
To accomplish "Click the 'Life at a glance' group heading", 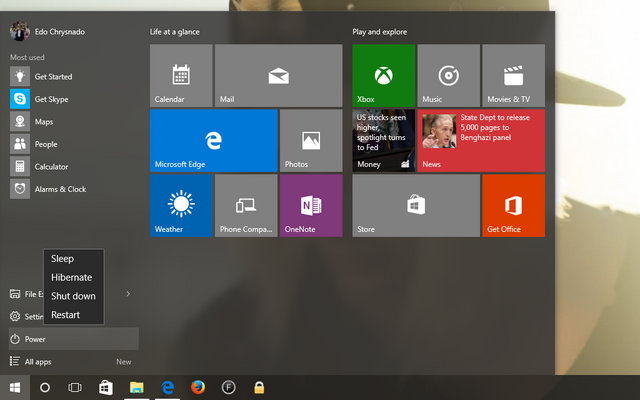I will [x=175, y=32].
